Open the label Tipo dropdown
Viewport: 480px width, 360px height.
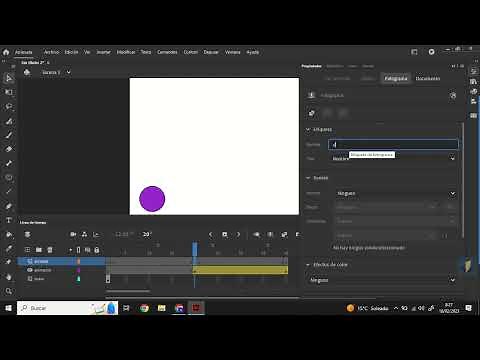pyautogui.click(x=394, y=158)
